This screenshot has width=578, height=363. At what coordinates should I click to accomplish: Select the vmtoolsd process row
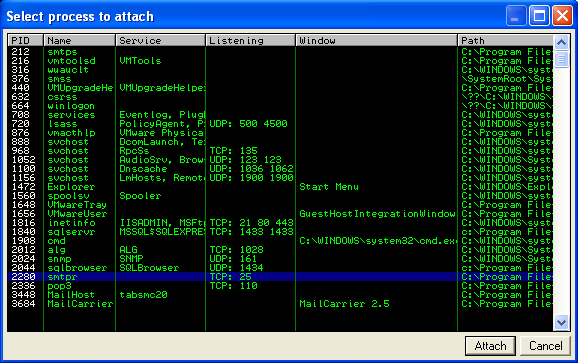pyautogui.click(x=280, y=61)
